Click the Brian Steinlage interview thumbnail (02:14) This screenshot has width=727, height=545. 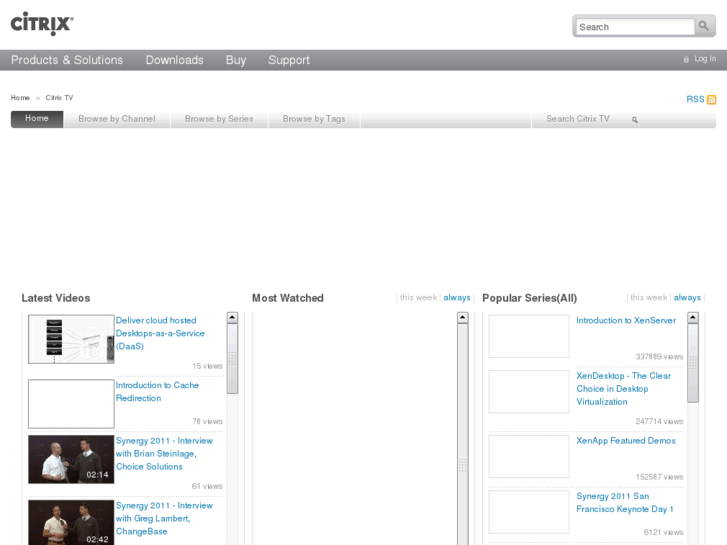tap(71, 459)
